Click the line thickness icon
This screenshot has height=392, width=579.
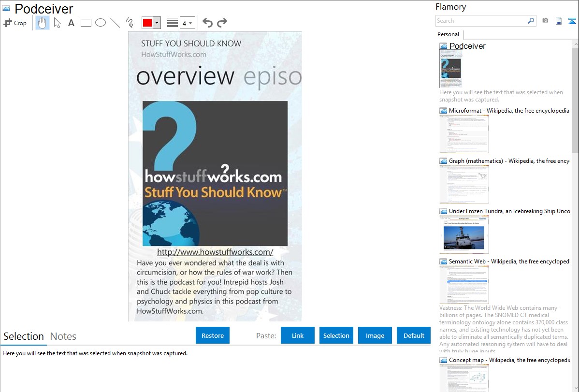173,23
